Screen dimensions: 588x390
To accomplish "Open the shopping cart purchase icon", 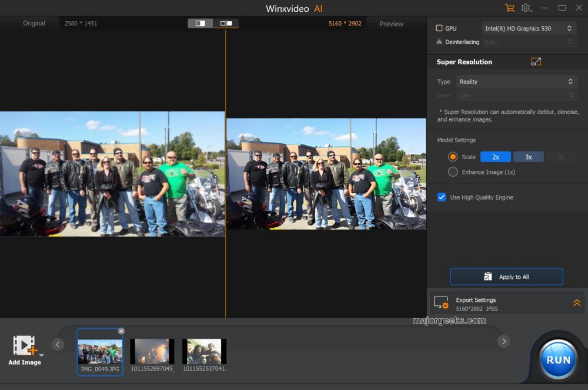I will (x=509, y=8).
